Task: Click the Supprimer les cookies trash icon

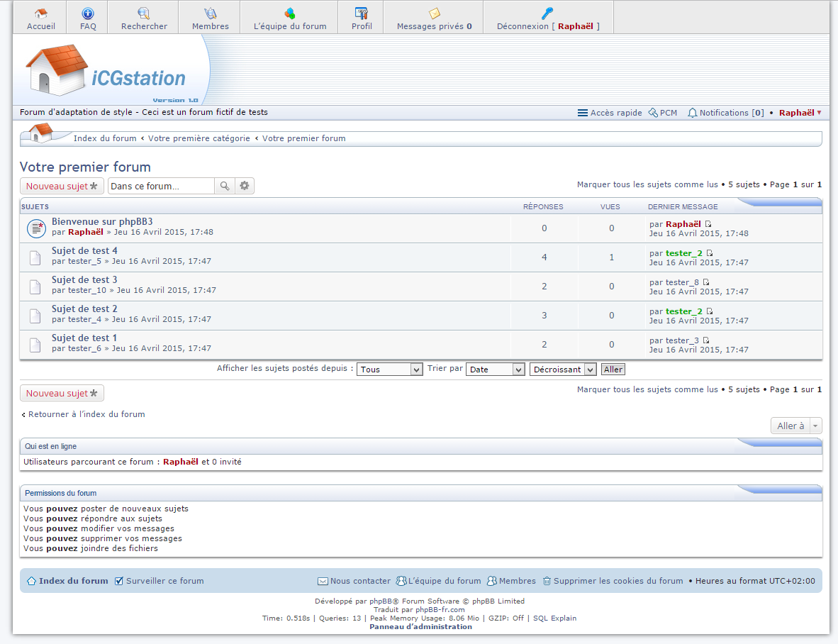Action: click(x=547, y=581)
